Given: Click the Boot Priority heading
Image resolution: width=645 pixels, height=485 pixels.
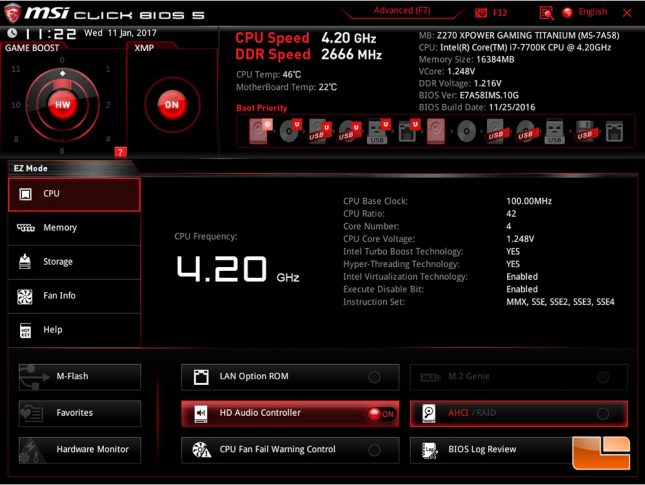Looking at the screenshot, I should 262,108.
